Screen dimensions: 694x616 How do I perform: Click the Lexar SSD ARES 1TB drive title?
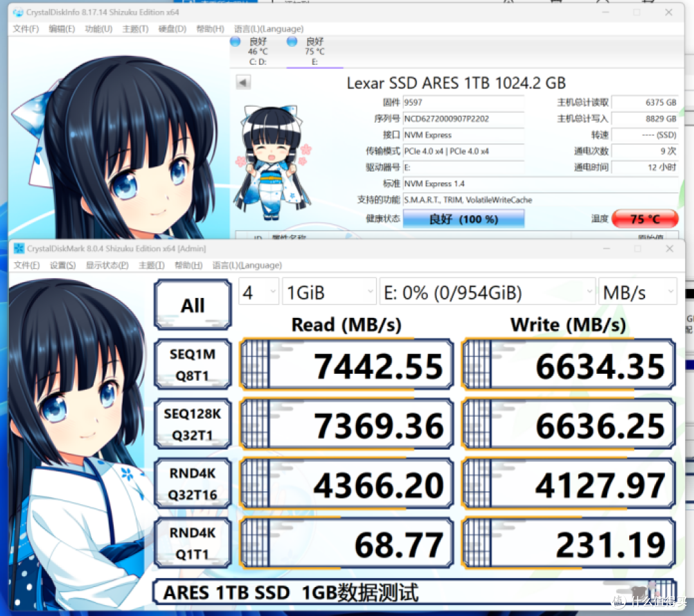[456, 83]
